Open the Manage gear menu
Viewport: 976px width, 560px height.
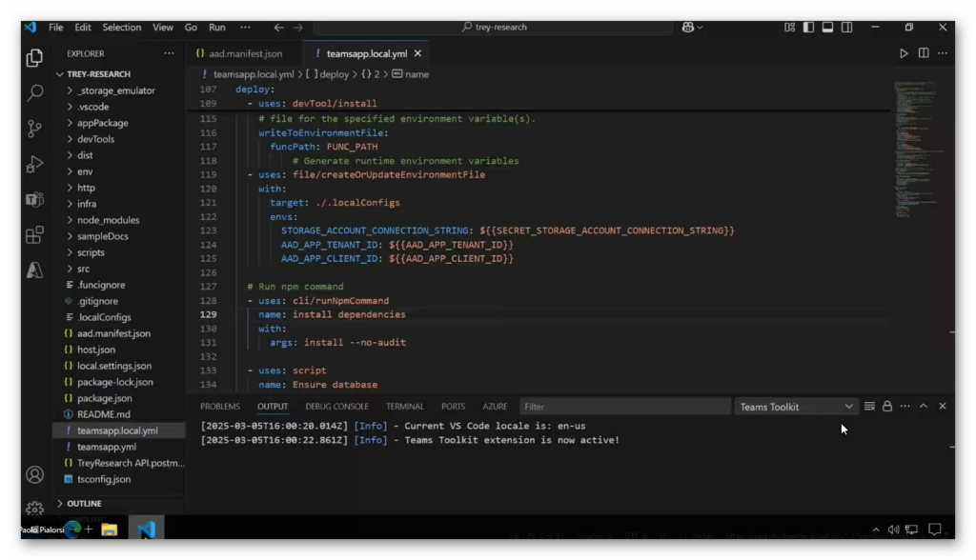(x=35, y=508)
